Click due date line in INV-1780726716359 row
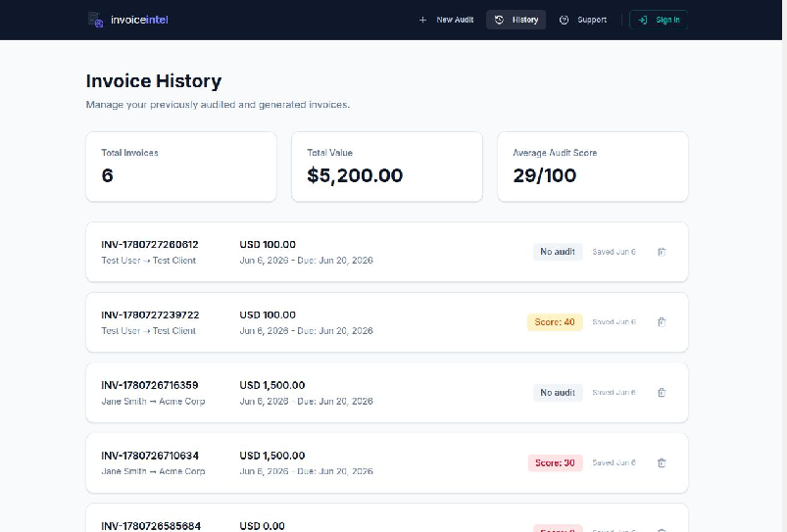 point(306,401)
